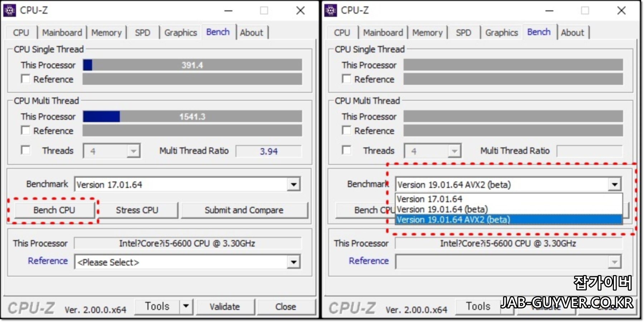644x322 pixels.
Task: Select SPD tab in right window
Action: tap(463, 33)
